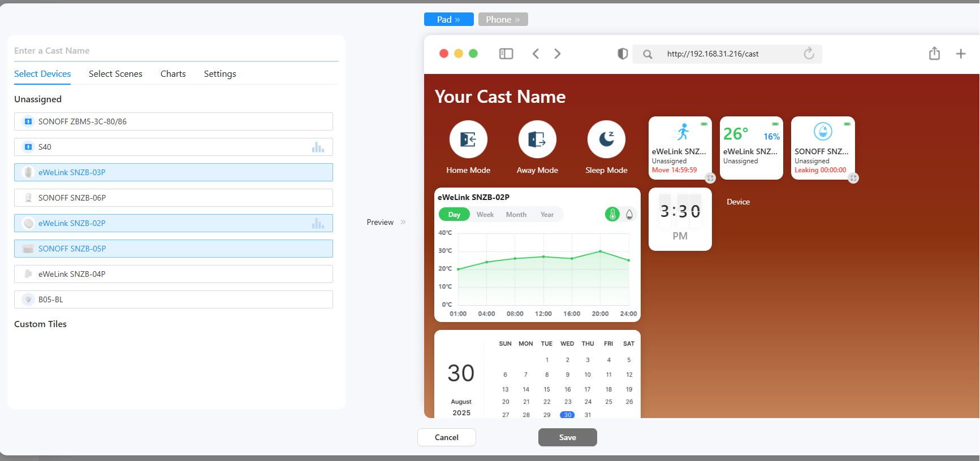The image size is (980, 461).
Task: Select the SONOFF SNZB-06P device row
Action: point(173,198)
